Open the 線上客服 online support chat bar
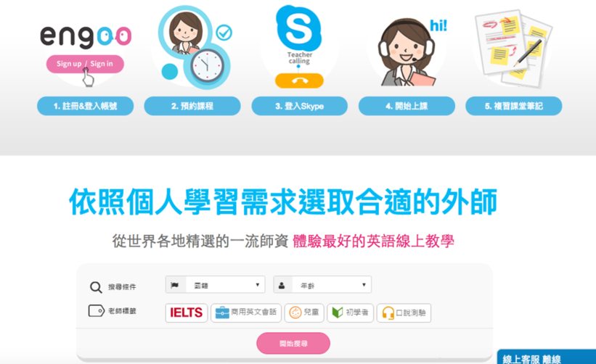This screenshot has width=596, height=364. pos(547,357)
